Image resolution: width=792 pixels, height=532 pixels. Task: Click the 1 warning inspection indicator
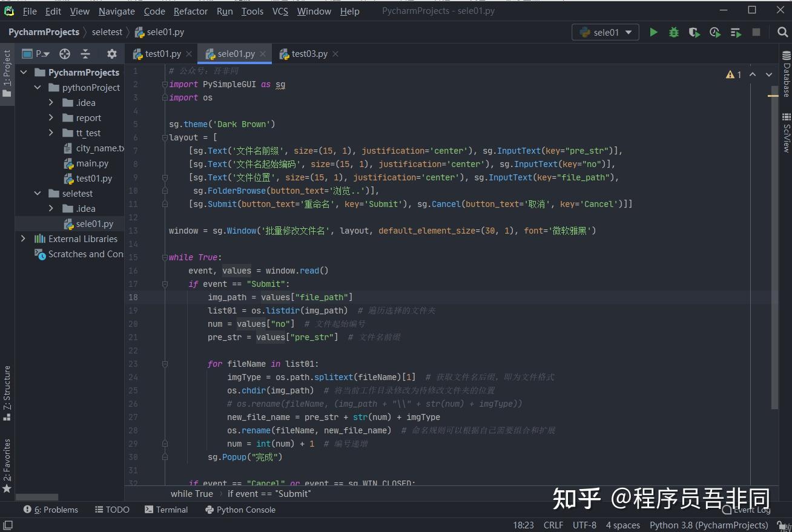pos(734,74)
